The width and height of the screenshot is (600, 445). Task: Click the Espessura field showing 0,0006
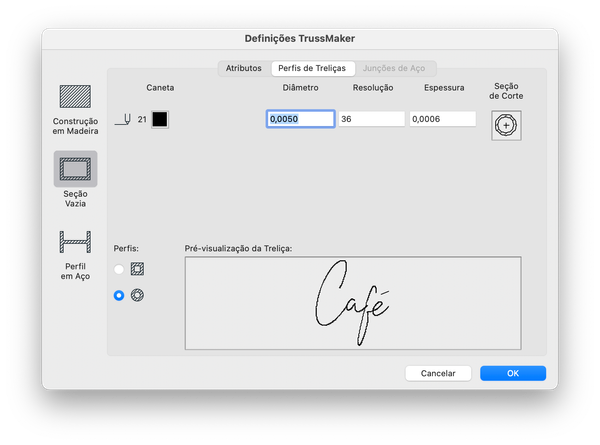(443, 119)
